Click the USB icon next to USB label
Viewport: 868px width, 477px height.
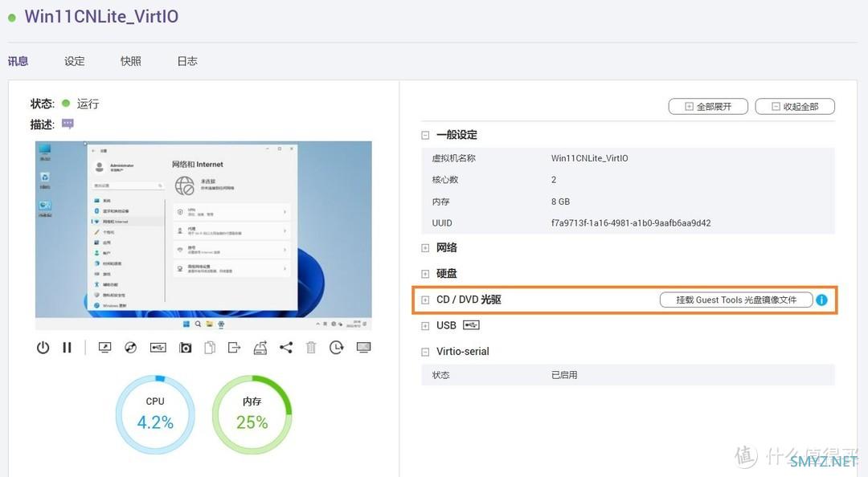471,325
